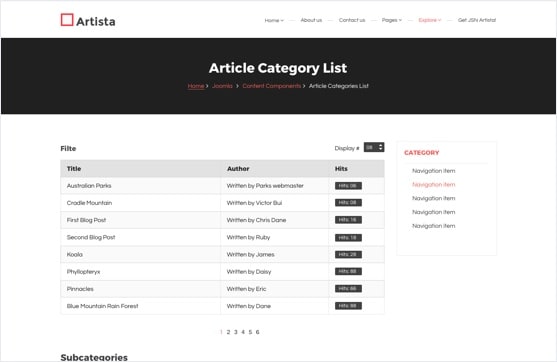Click 'Written by Eric' text
The width and height of the screenshot is (557, 362).
[x=246, y=289]
